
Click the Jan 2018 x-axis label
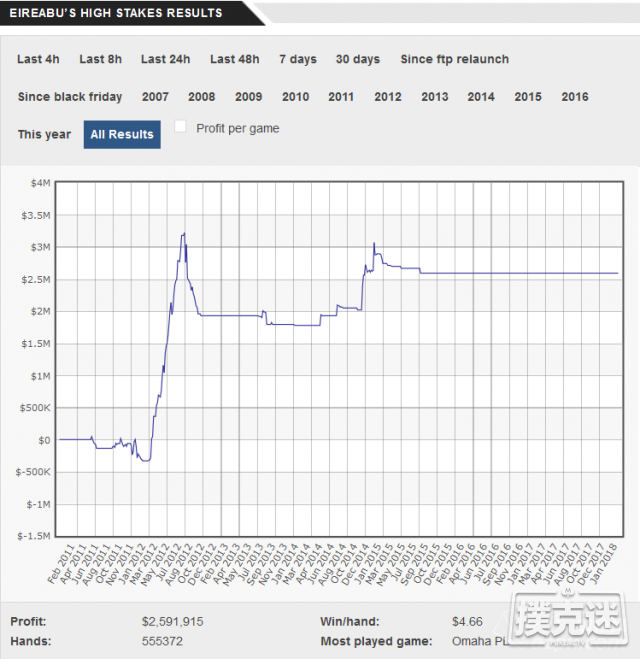[604, 563]
